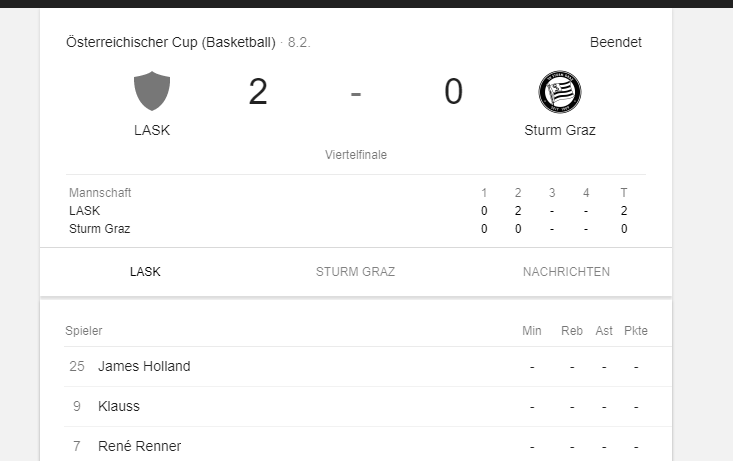Click the Beendet match status
733x461 pixels.
coord(616,42)
